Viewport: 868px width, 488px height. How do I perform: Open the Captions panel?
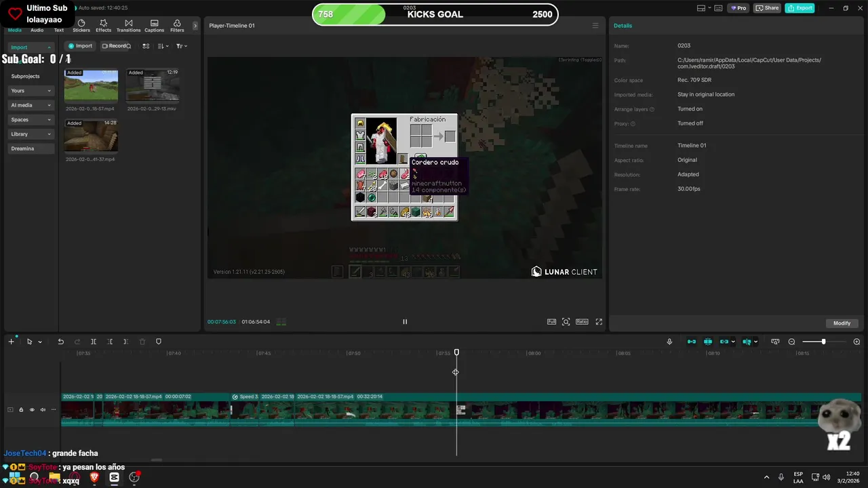(154, 26)
